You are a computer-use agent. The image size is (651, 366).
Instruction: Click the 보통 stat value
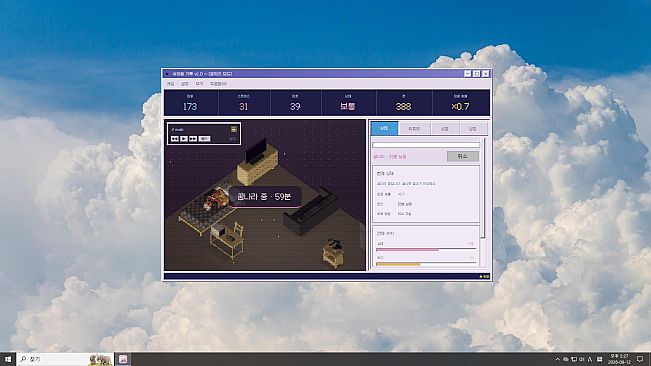(x=348, y=107)
